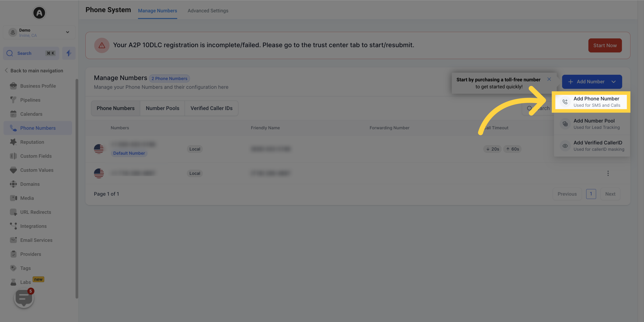Viewport: 644px width, 322px height.
Task: Click the Add Verified CallerID eye icon
Action: pyautogui.click(x=565, y=146)
